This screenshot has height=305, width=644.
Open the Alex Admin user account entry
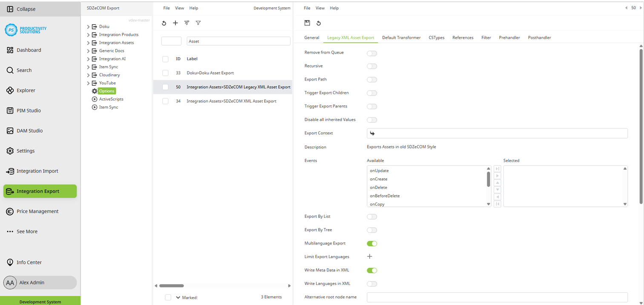[40, 282]
